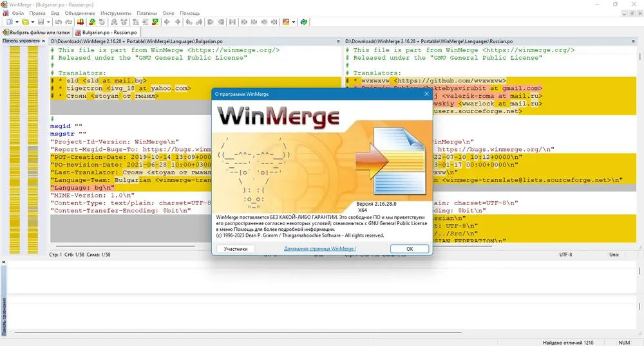Click the Участники button
The width and height of the screenshot is (644, 346).
[236, 249]
